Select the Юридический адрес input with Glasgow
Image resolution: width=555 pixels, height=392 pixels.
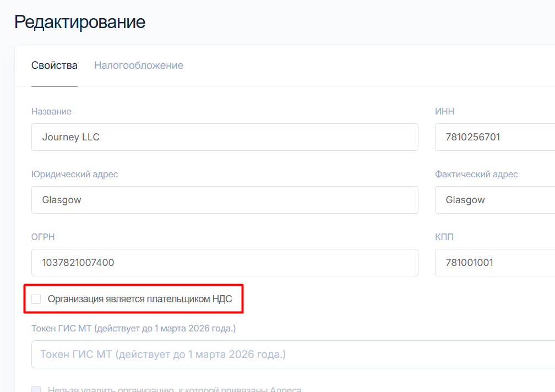point(224,200)
